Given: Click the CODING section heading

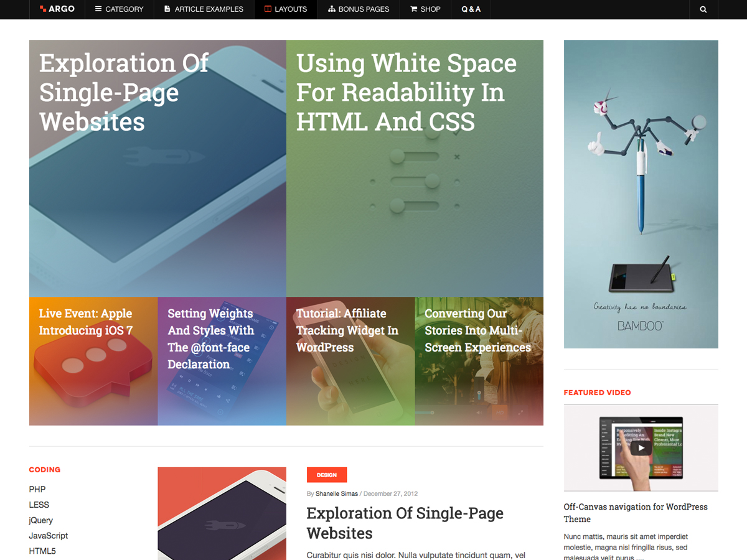Looking at the screenshot, I should tap(45, 470).
